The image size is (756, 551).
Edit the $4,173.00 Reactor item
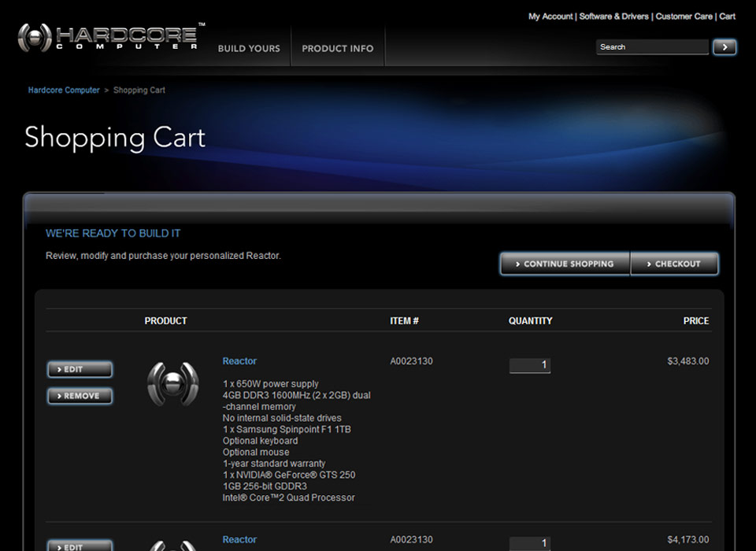(80, 545)
